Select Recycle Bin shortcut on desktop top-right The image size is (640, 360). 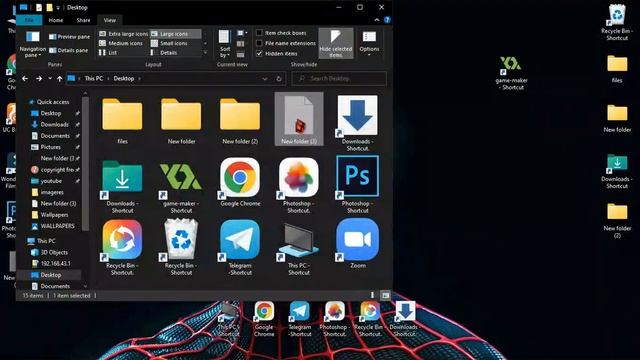(x=617, y=22)
